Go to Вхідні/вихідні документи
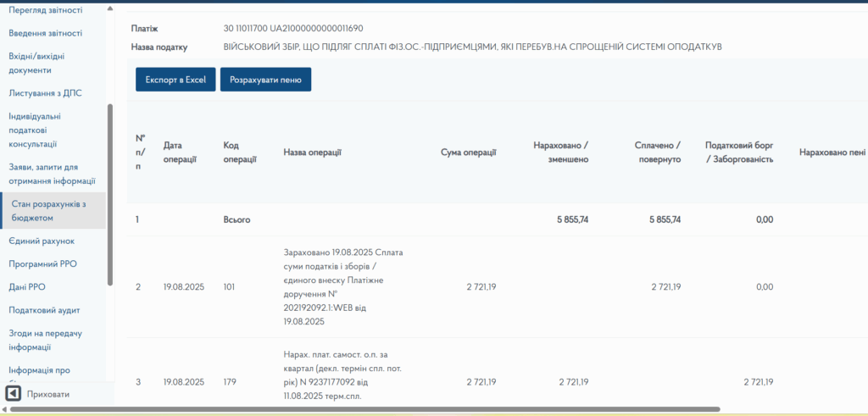 point(36,63)
